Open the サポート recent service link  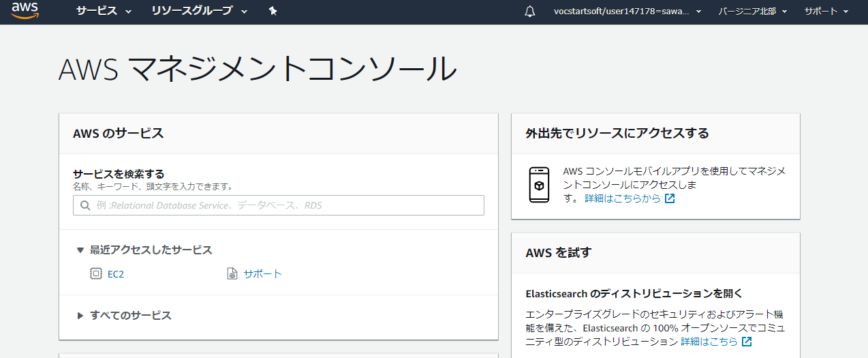pos(263,274)
